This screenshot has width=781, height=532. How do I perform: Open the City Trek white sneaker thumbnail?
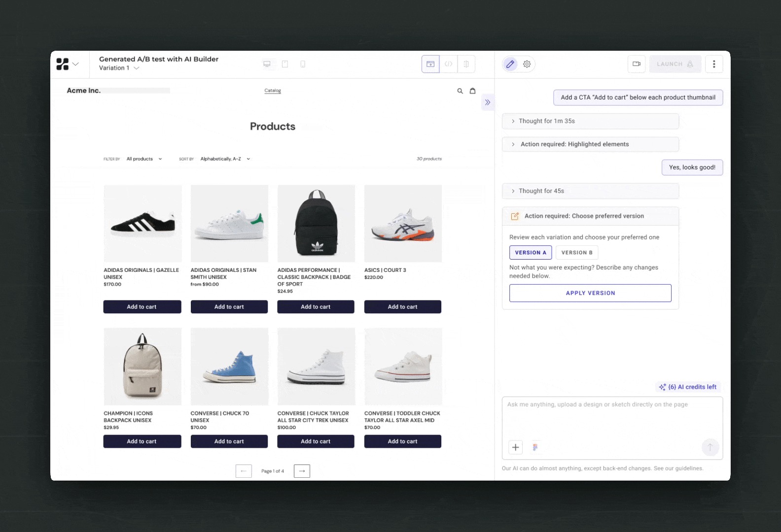coord(316,366)
